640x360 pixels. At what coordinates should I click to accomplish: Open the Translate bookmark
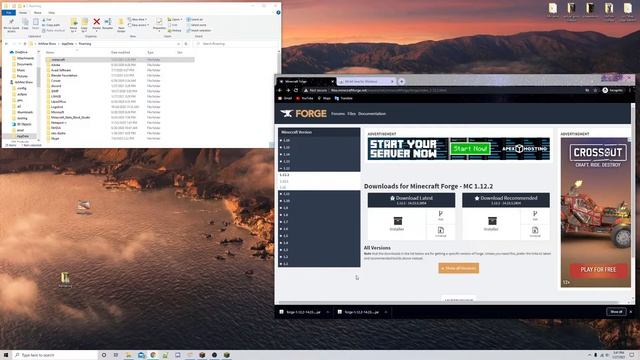[344, 98]
